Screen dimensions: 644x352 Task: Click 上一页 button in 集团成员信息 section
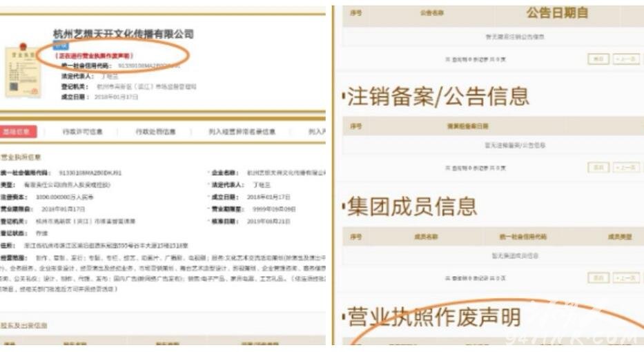[x=626, y=278]
